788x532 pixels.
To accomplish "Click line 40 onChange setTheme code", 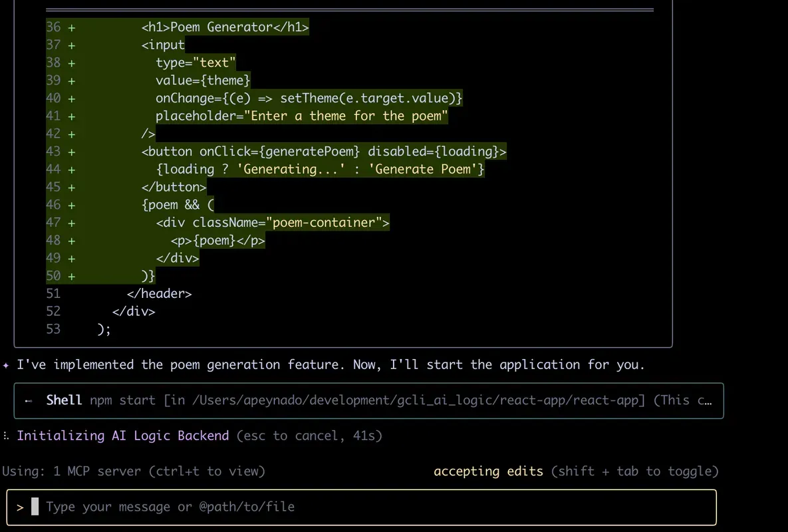I will pyautogui.click(x=309, y=98).
